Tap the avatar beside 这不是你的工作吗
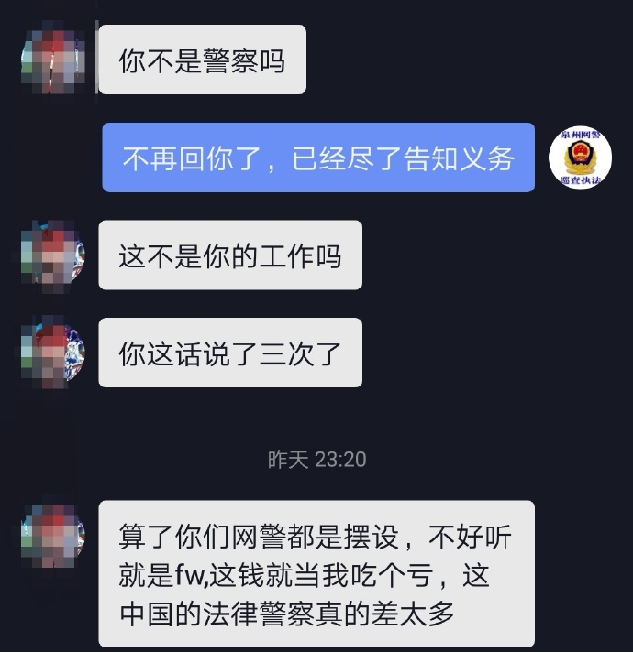 pos(53,255)
